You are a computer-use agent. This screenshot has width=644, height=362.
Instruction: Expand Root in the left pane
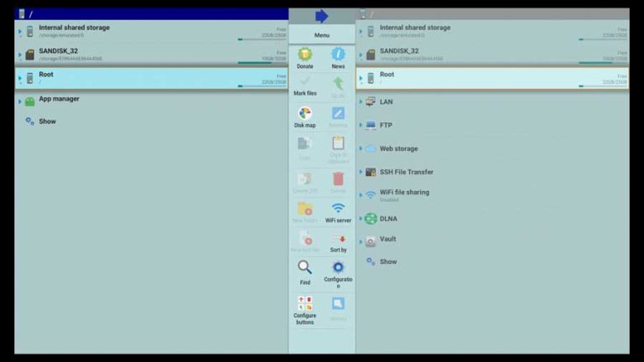[x=20, y=78]
